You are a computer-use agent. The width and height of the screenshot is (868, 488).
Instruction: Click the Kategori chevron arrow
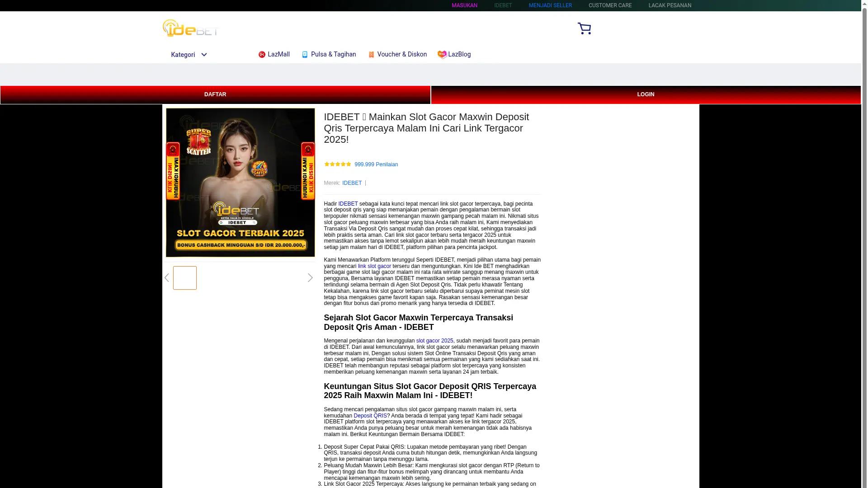[204, 55]
